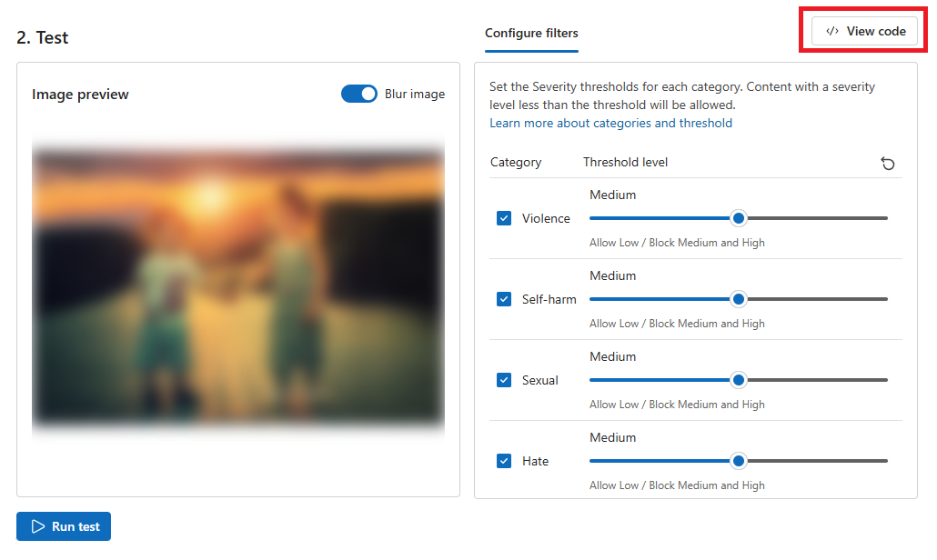Uncheck the Sexual category checkbox
The height and width of the screenshot is (560, 937).
(x=504, y=380)
